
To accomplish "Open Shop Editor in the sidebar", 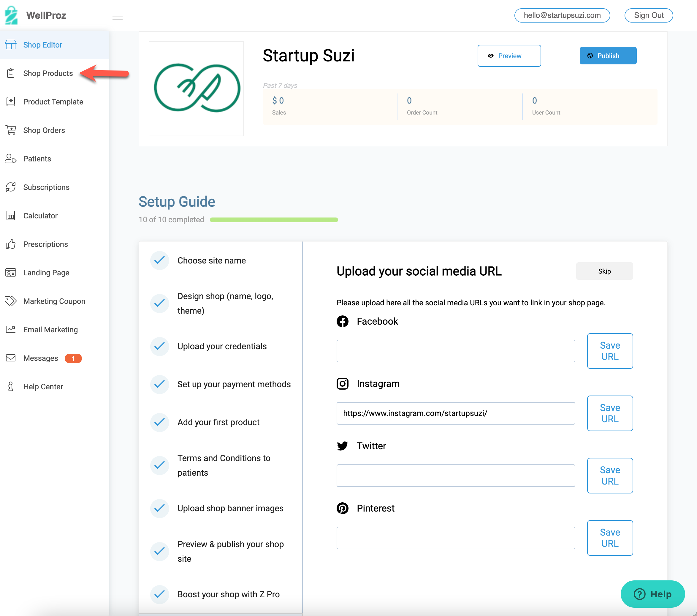I will [55, 45].
